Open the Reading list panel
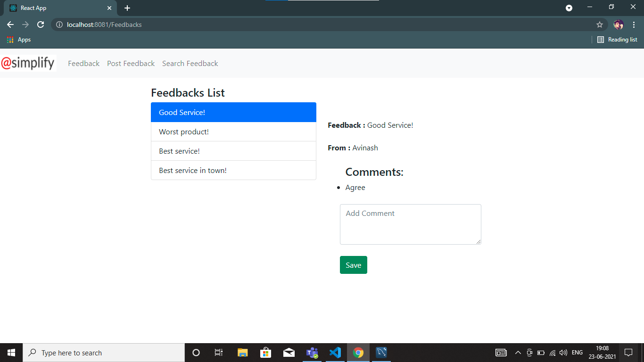 (617, 40)
